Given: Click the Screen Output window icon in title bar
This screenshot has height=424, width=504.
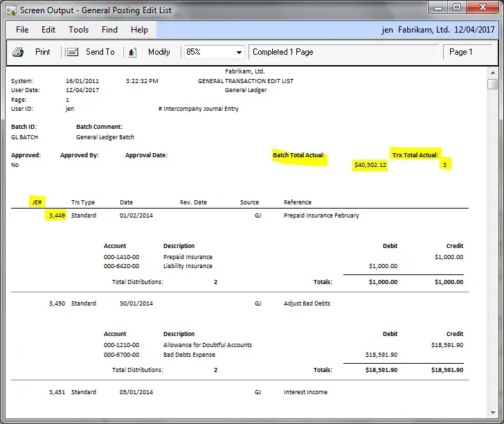Looking at the screenshot, I should pos(10,10).
